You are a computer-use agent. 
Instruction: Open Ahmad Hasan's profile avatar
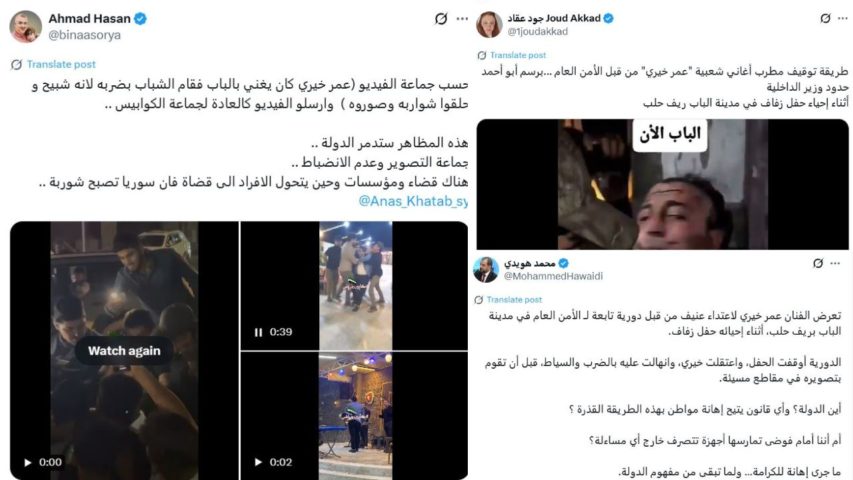tap(25, 26)
